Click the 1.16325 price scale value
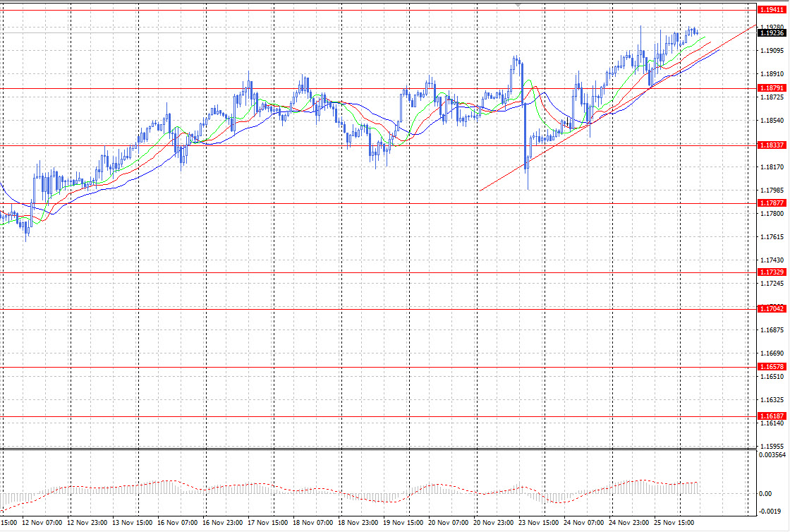The height and width of the screenshot is (532, 790). (x=772, y=399)
